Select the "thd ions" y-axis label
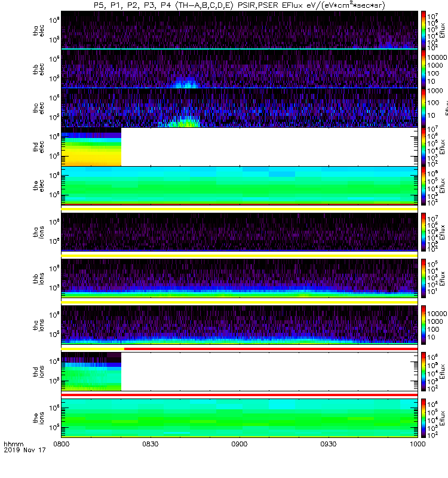Image resolution: width=448 pixels, height=478 pixels. (x=38, y=372)
